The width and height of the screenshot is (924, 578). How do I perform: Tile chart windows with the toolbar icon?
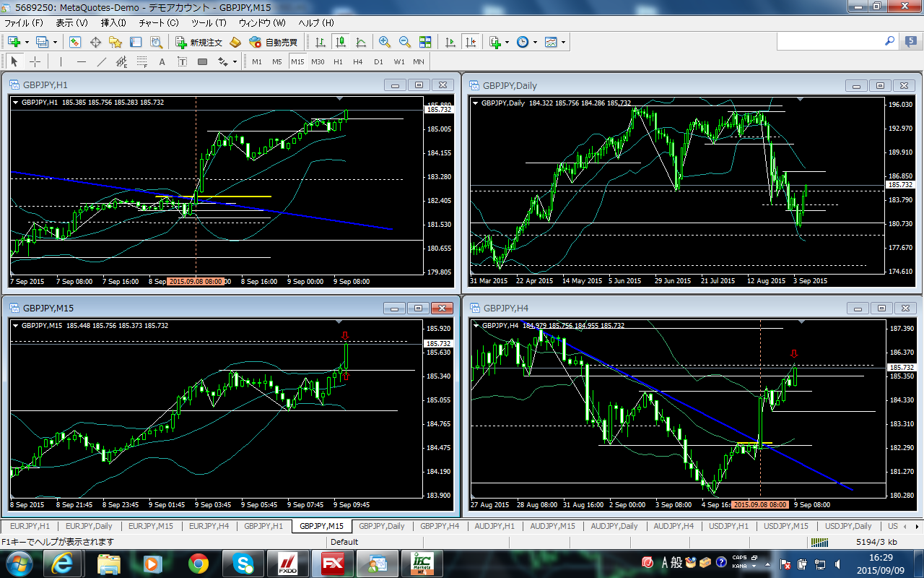coord(425,43)
